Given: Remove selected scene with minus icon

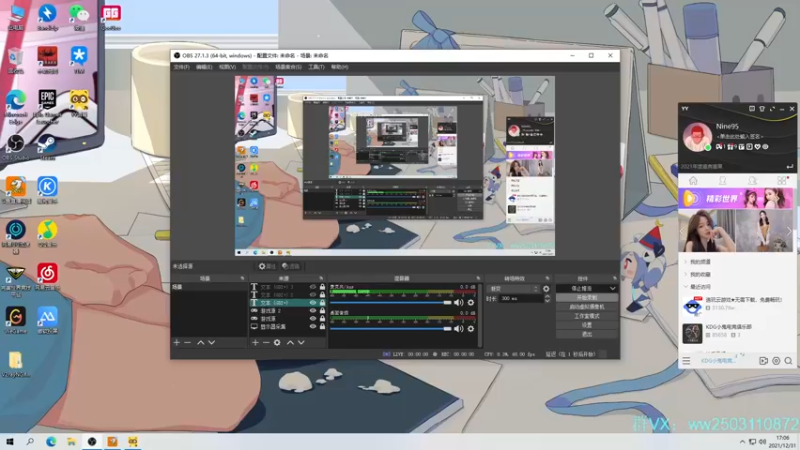Looking at the screenshot, I should click(187, 342).
